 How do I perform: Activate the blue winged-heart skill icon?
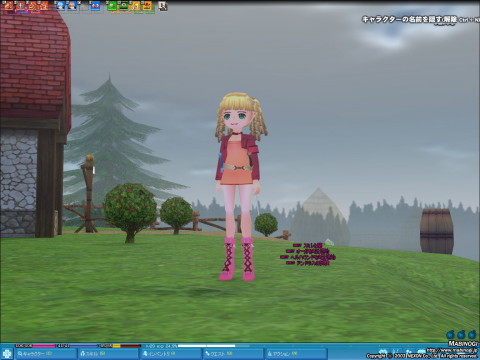tap(95, 6)
